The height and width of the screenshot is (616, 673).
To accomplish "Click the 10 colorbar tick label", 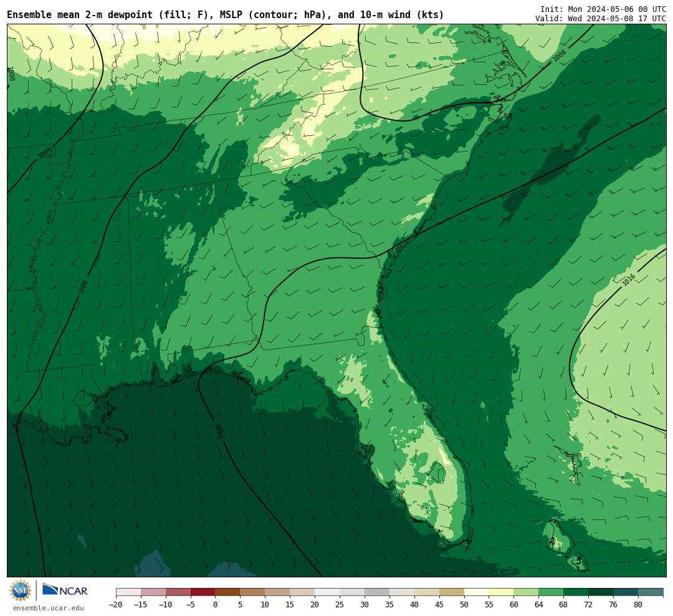I will click(265, 604).
